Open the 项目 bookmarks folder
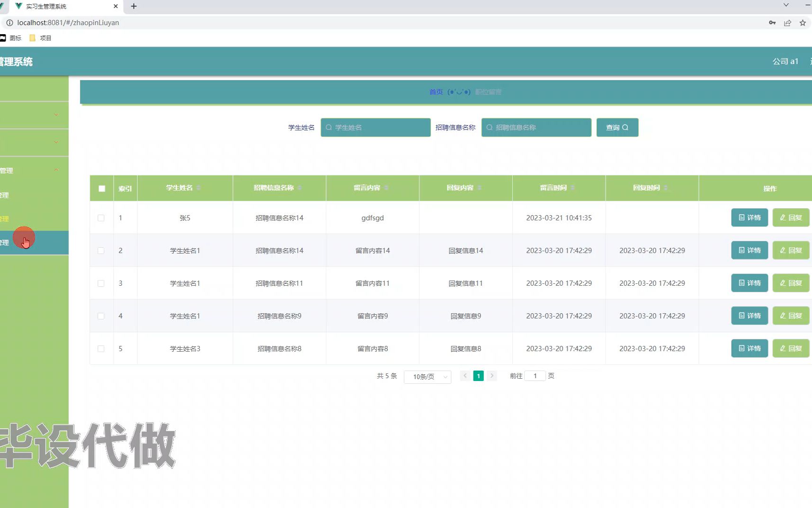The height and width of the screenshot is (508, 812). (x=40, y=38)
